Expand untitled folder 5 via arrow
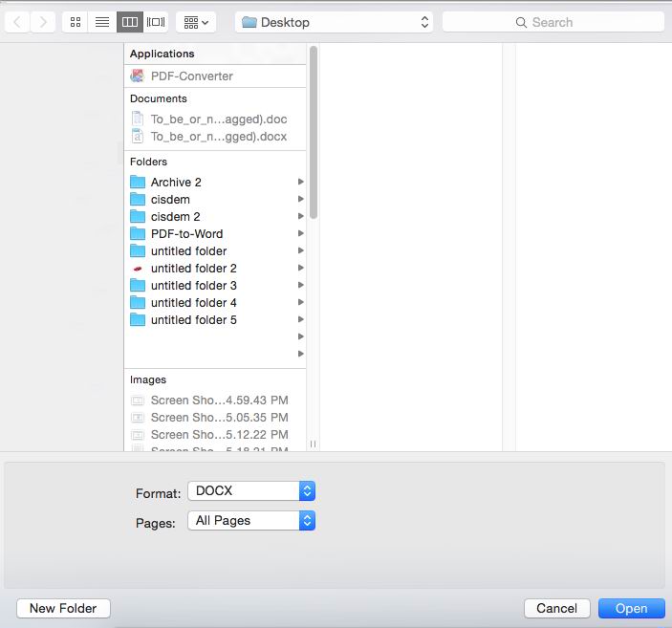672x628 pixels. coord(301,319)
